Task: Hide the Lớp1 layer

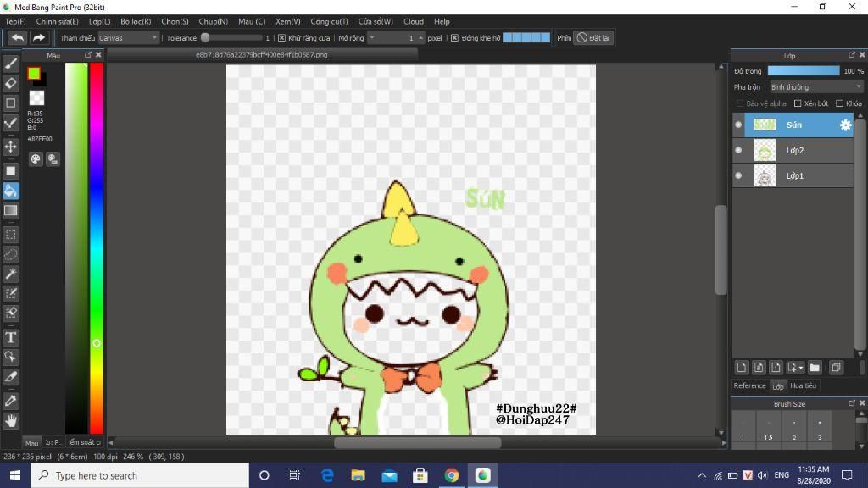Action: [738, 175]
